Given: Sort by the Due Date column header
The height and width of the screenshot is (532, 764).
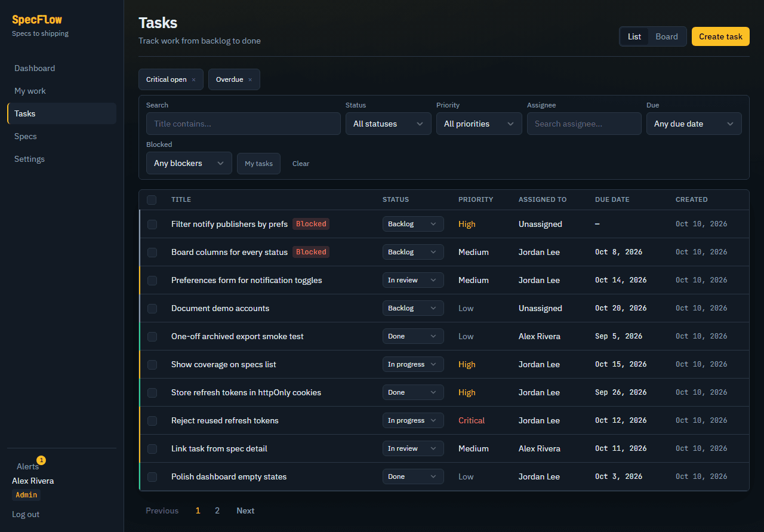Looking at the screenshot, I should tap(612, 199).
